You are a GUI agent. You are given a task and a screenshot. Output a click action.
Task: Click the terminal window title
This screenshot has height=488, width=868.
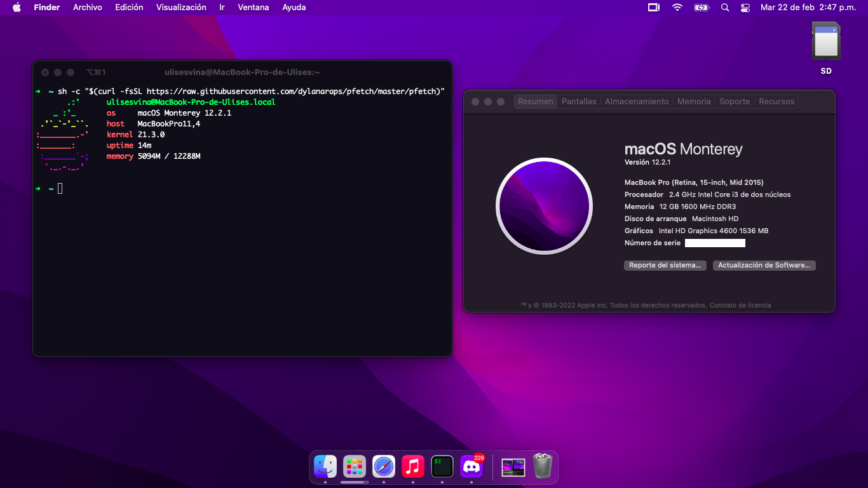(x=242, y=72)
